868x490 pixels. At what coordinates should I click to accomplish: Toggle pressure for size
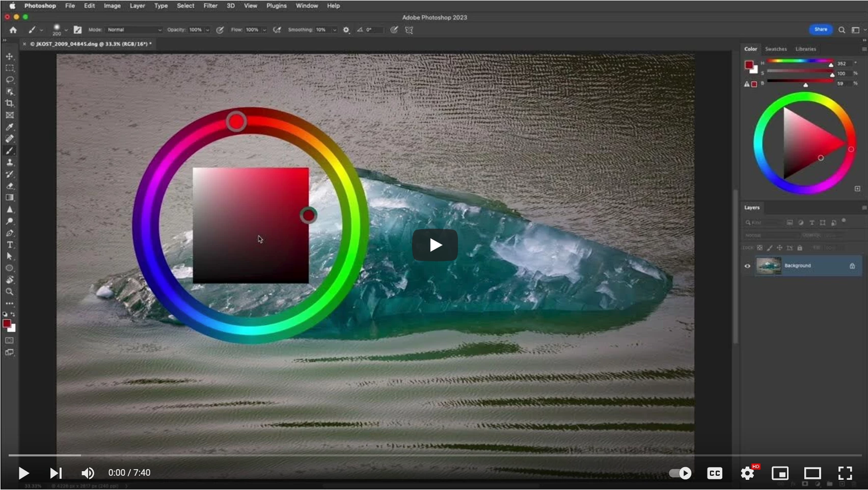[394, 30]
